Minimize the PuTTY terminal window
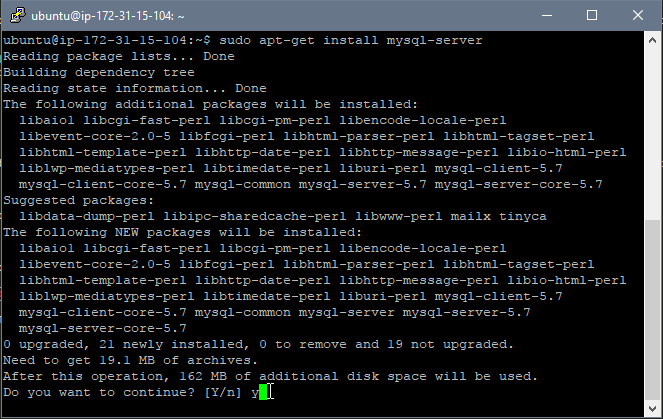Image resolution: width=663 pixels, height=419 pixels. [x=547, y=16]
